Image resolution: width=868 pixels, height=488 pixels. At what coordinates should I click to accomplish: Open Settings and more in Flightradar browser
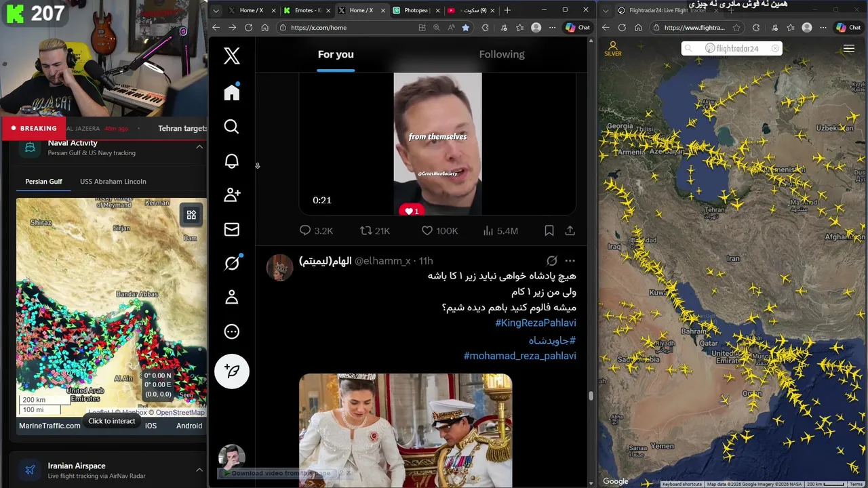coord(824,28)
